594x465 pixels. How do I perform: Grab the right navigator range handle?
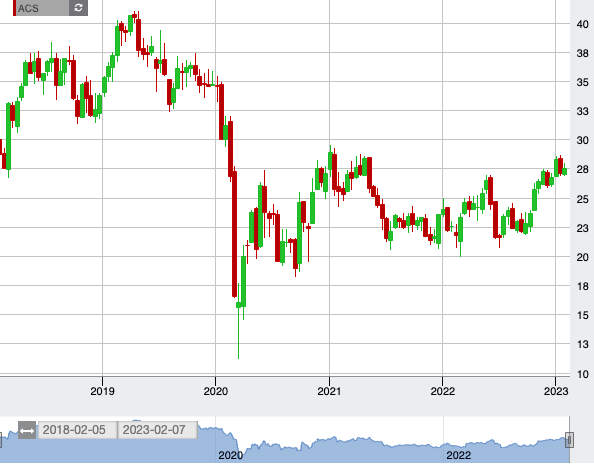[569, 440]
